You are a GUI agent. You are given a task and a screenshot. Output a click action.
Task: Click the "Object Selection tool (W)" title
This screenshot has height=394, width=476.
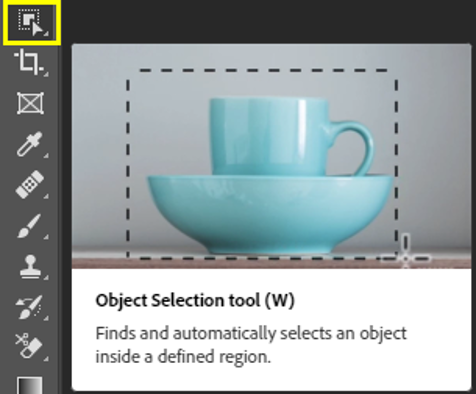(x=195, y=300)
